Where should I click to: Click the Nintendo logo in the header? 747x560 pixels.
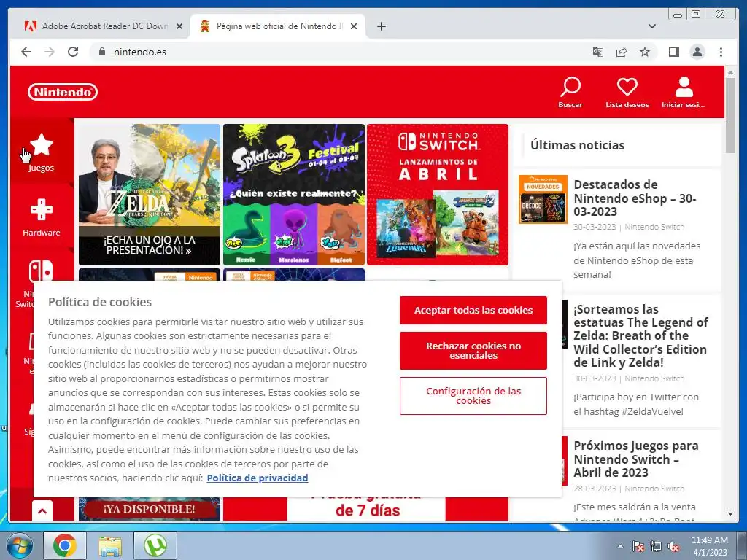pos(63,92)
